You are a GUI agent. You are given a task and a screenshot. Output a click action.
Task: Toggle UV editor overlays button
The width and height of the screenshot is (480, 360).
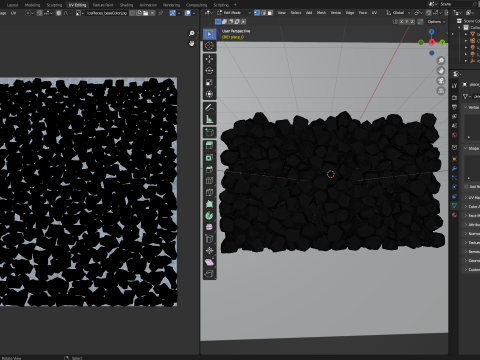[188, 13]
